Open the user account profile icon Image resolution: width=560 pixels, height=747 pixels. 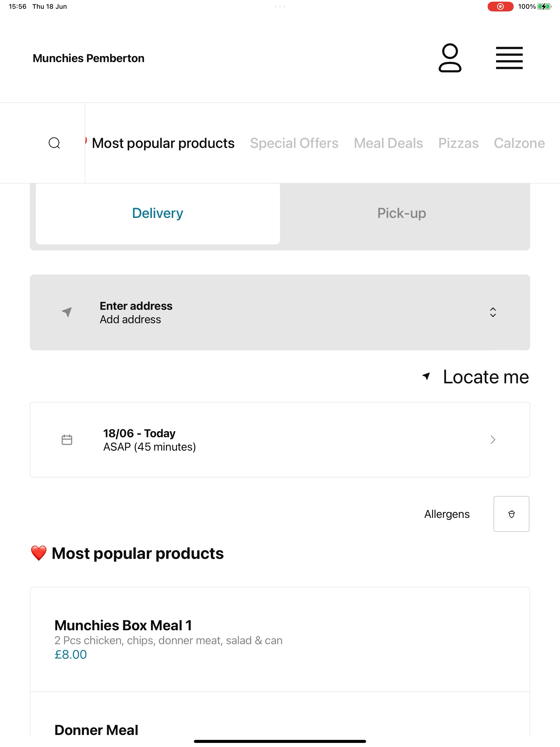pyautogui.click(x=450, y=58)
